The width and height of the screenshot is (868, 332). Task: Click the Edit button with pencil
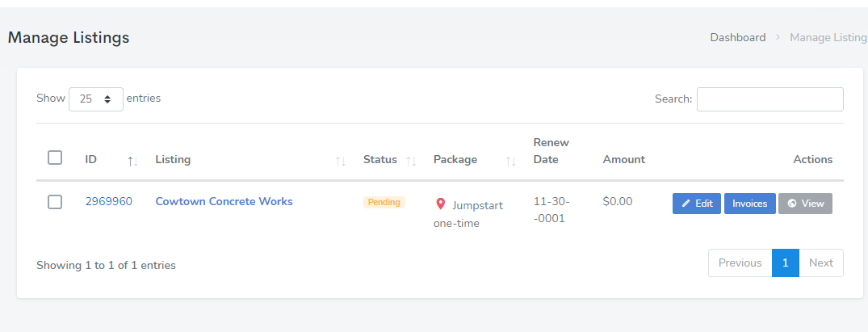pos(696,204)
